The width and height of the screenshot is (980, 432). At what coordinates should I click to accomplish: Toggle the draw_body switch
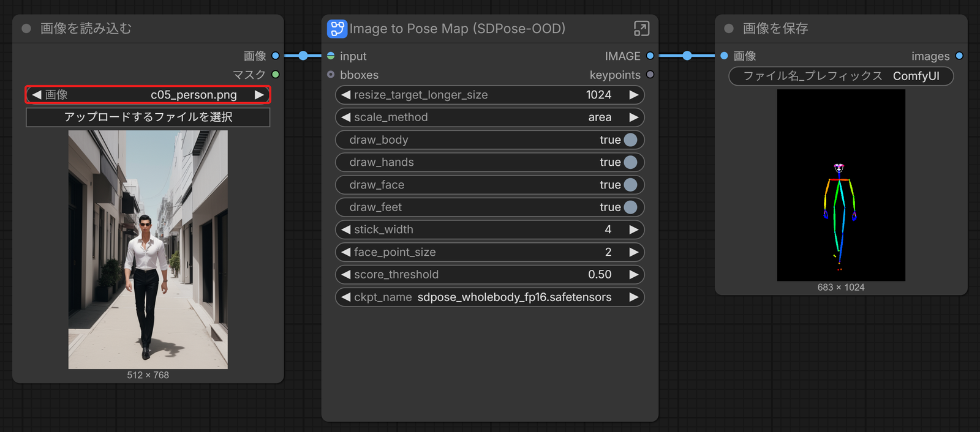[x=630, y=140]
